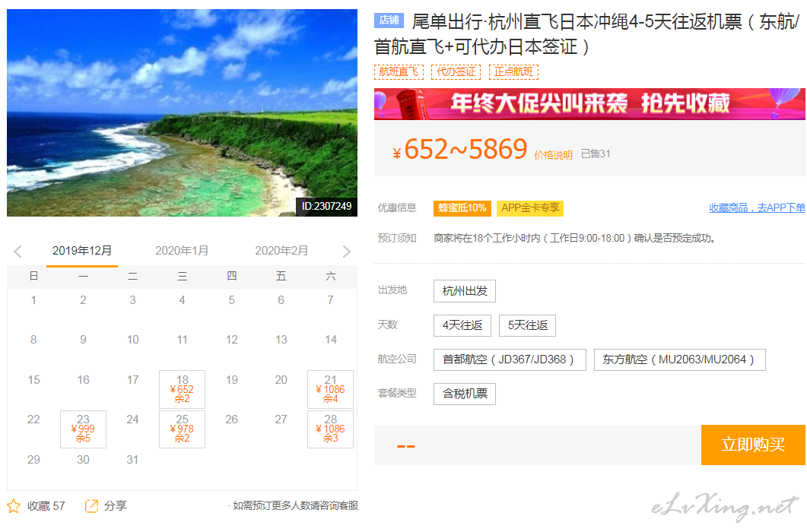
Task: Click the 立即购买 buy now button
Action: coord(753,445)
